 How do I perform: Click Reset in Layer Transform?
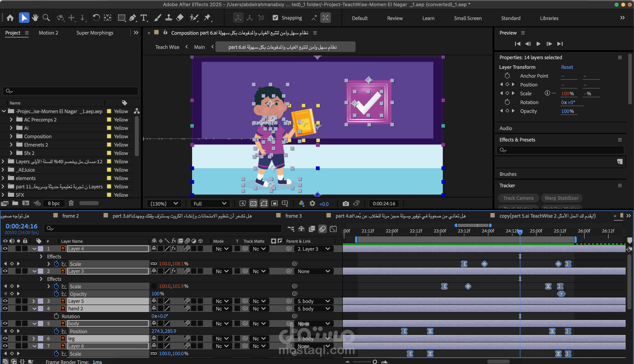[x=567, y=67]
